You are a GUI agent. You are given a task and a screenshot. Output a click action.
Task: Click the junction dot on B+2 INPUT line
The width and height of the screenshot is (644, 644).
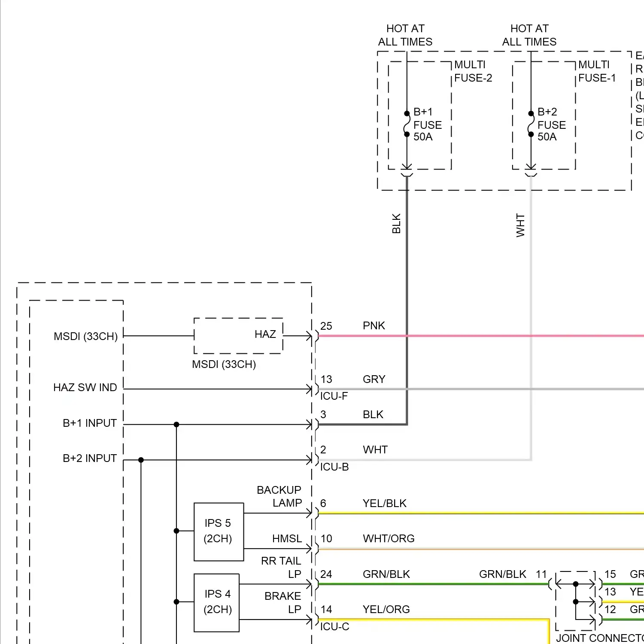pos(141,460)
